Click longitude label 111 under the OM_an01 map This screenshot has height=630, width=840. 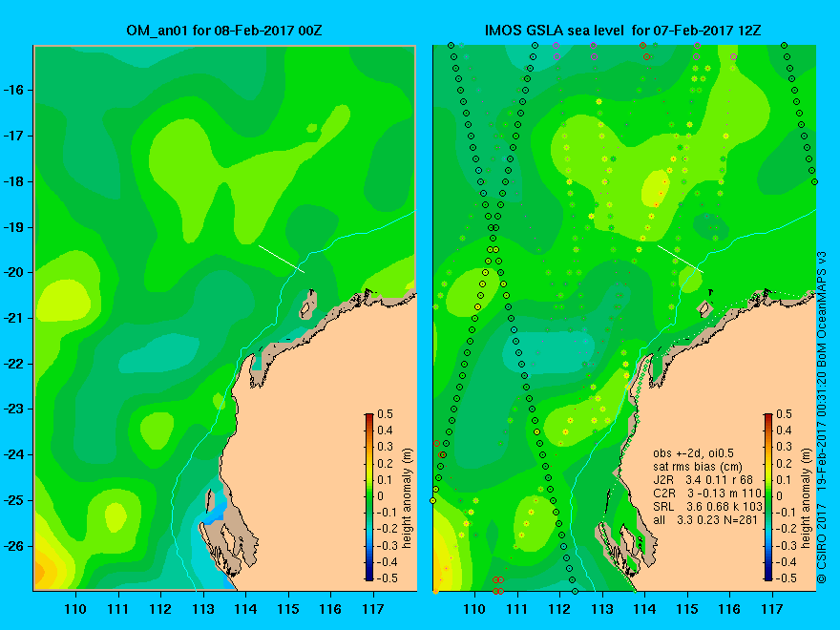[117, 609]
